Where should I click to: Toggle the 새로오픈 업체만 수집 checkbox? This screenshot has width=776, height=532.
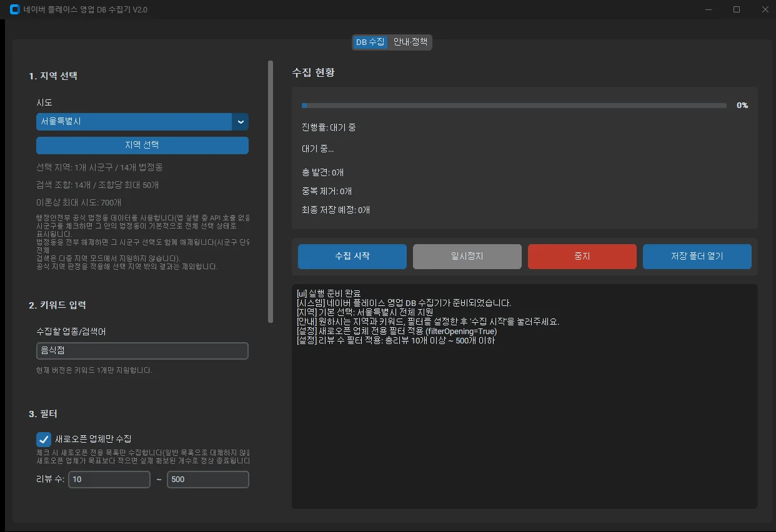(44, 439)
